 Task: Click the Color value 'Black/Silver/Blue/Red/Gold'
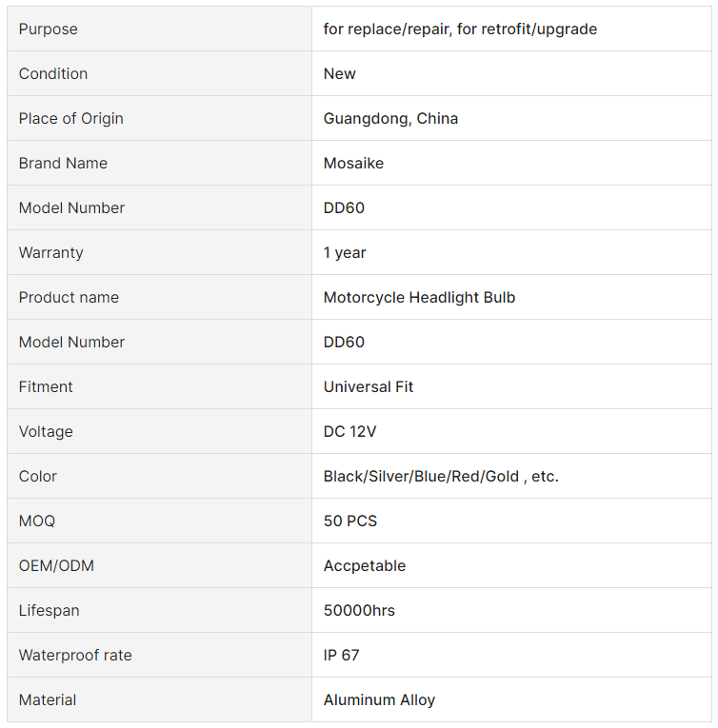point(421,477)
